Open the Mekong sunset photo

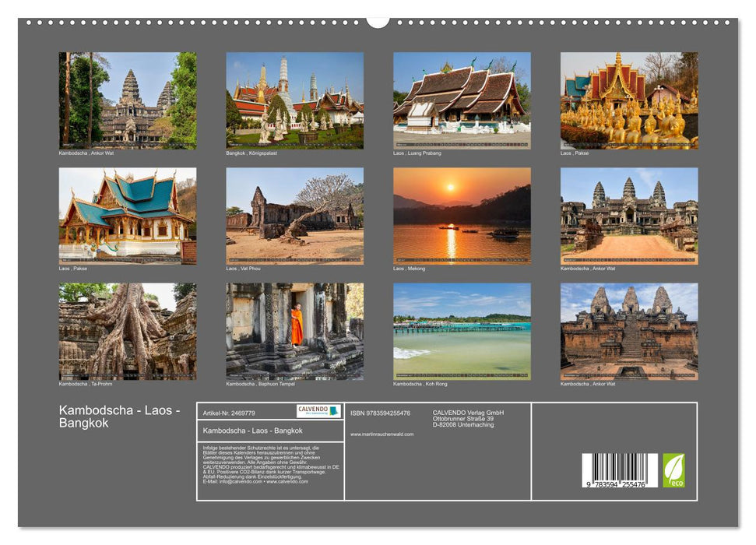pos(462,216)
